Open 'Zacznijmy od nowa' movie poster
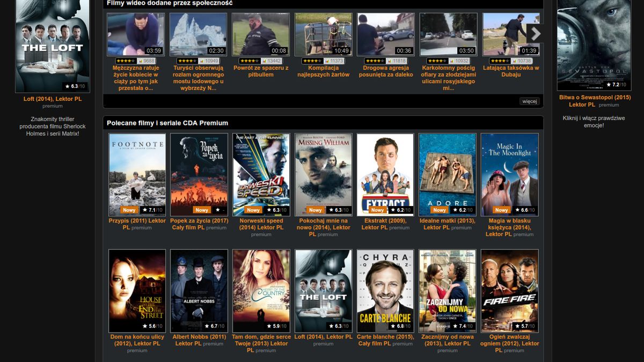 [x=448, y=291]
